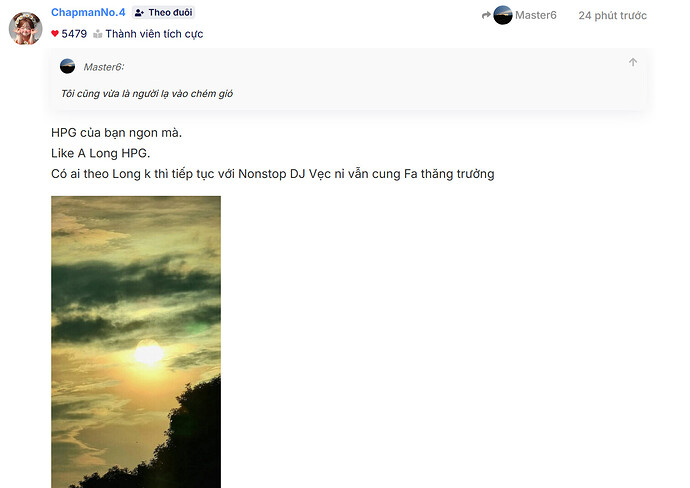Jump to quoted post with up arrow
Image resolution: width=690 pixels, height=488 pixels.
coord(633,62)
